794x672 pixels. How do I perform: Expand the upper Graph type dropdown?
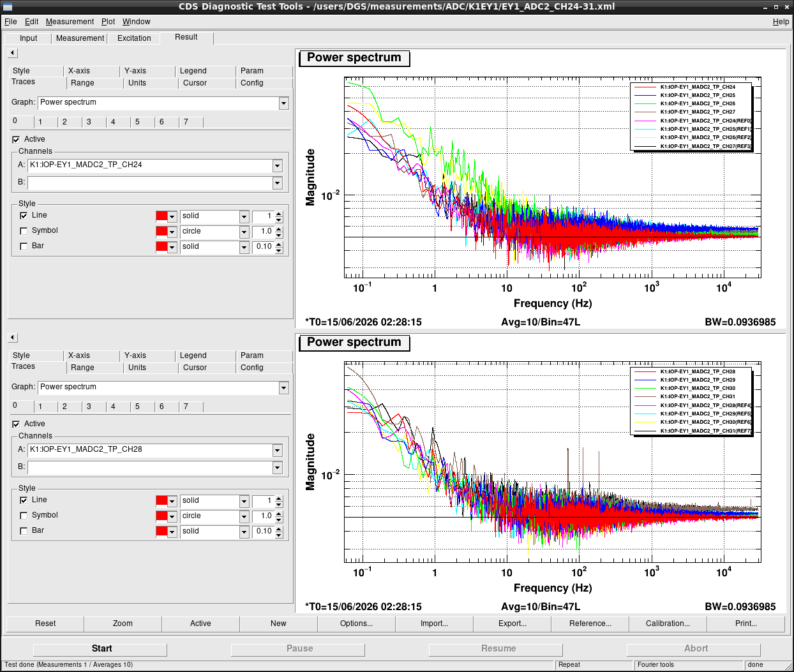(x=284, y=103)
